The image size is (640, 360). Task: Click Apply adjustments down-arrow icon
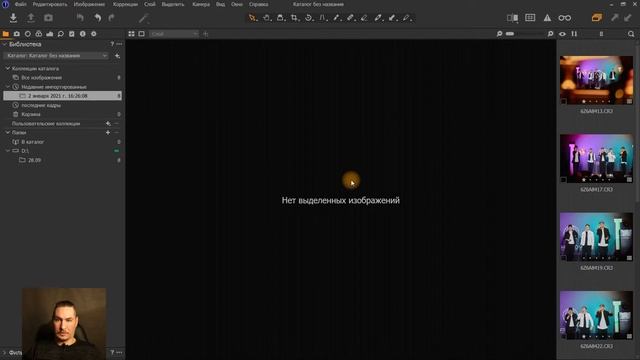coord(628,18)
